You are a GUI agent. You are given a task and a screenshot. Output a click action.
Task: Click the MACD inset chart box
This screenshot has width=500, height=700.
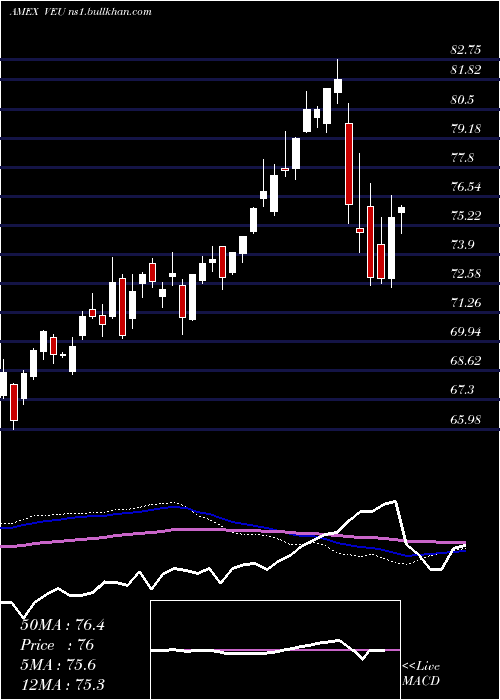pyautogui.click(x=275, y=650)
